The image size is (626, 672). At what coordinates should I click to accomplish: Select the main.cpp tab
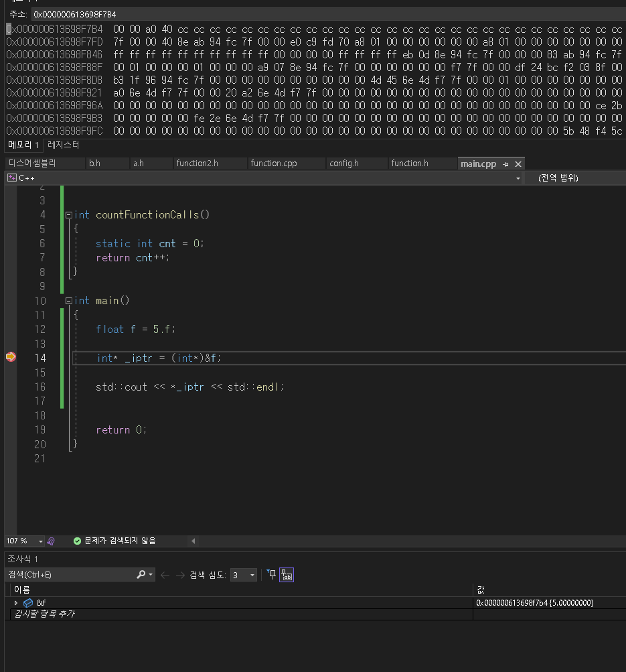tap(478, 163)
